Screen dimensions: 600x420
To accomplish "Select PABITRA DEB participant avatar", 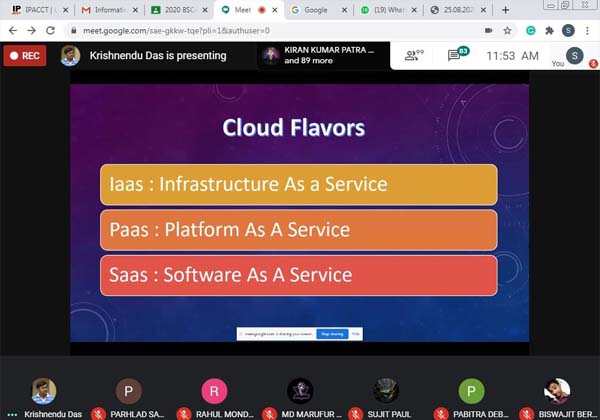I will pyautogui.click(x=471, y=391).
